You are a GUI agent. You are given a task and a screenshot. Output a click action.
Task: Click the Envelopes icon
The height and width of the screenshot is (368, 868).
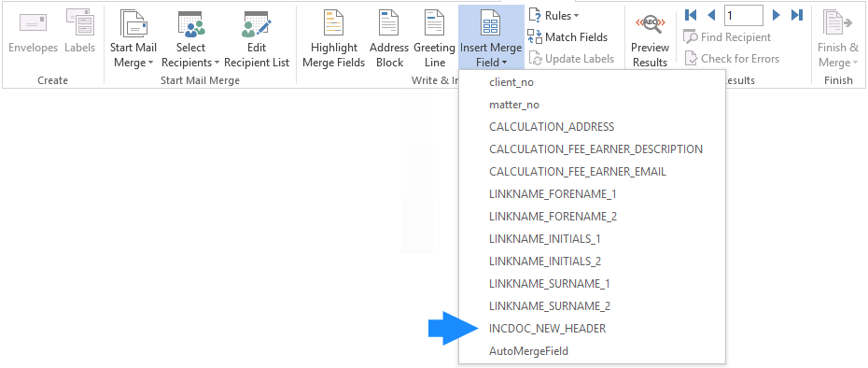pyautogui.click(x=34, y=22)
